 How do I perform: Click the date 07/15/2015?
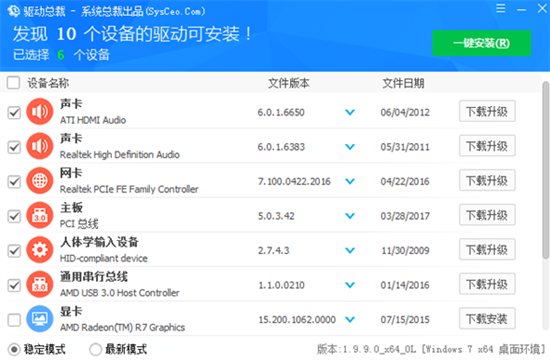[x=405, y=320]
